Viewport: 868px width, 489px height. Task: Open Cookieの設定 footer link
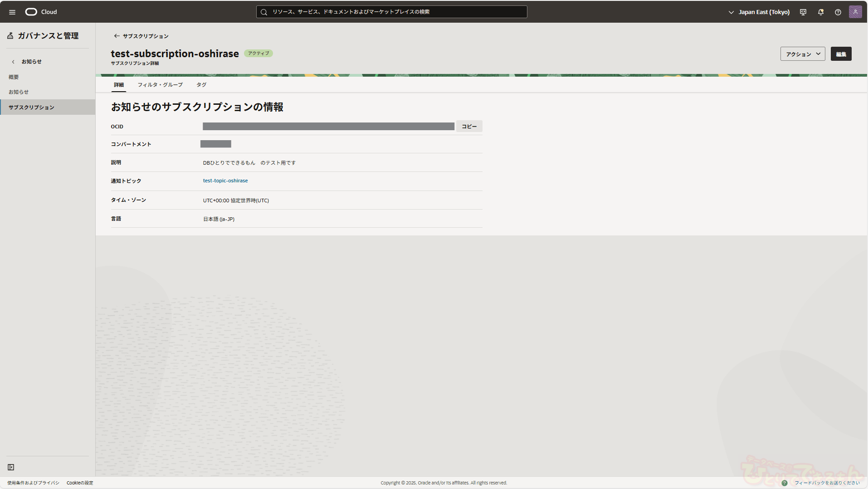pyautogui.click(x=80, y=483)
